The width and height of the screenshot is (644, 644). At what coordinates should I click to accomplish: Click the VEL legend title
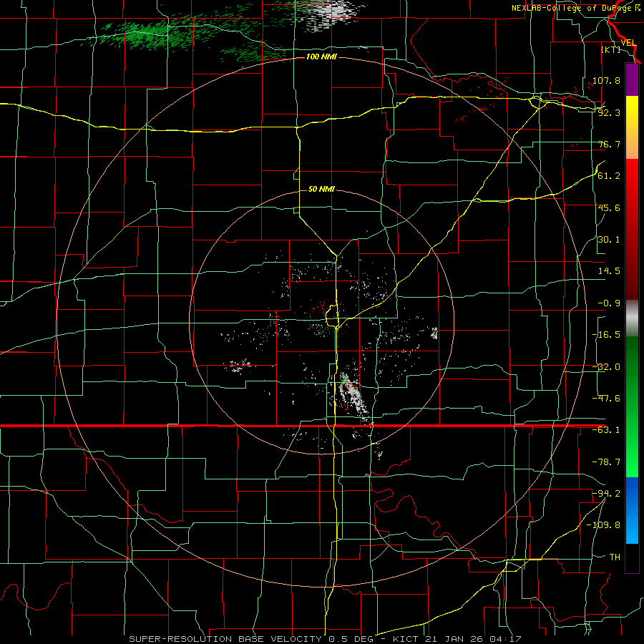pos(628,43)
